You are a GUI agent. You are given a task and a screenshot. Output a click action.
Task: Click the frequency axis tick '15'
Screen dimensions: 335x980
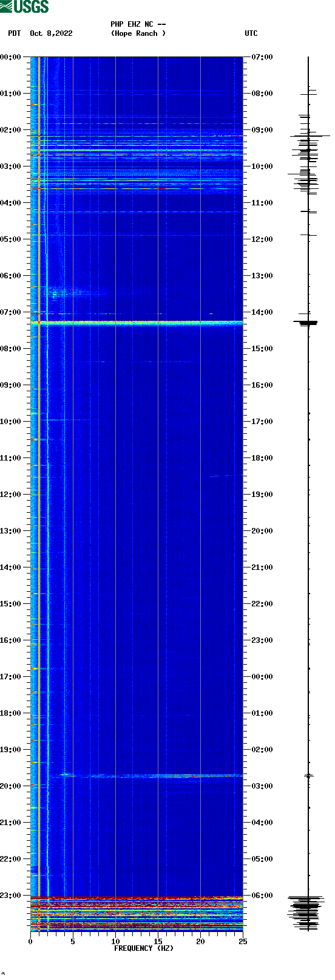pos(158,942)
